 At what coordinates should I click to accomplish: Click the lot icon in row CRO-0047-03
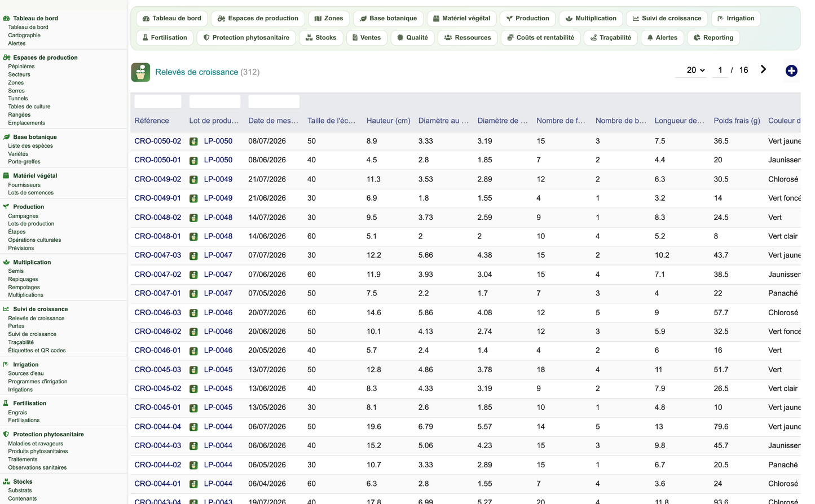(x=193, y=255)
